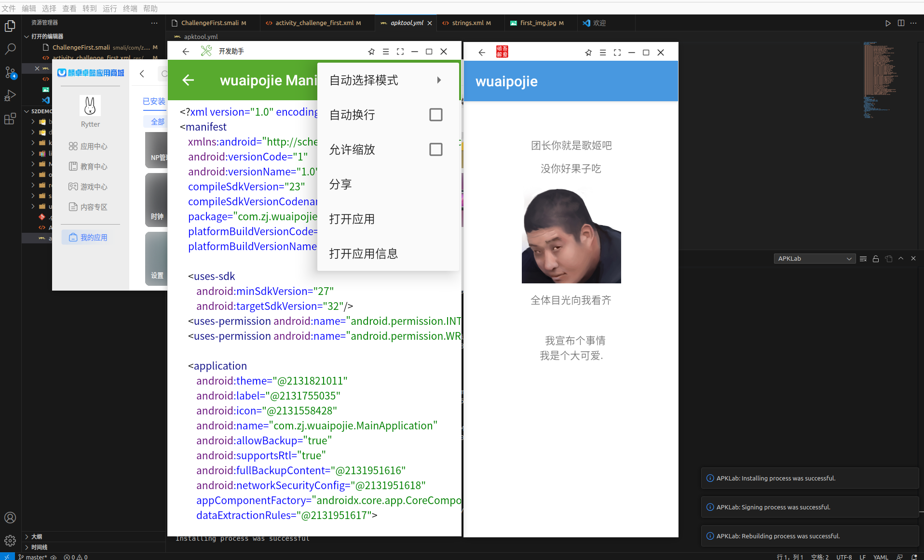The width and height of the screenshot is (924, 560).
Task: Open the hamburger menu in the 开发助手 window
Action: [386, 52]
